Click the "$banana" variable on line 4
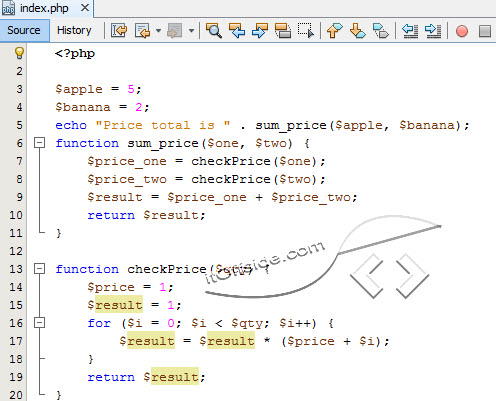 (x=83, y=107)
